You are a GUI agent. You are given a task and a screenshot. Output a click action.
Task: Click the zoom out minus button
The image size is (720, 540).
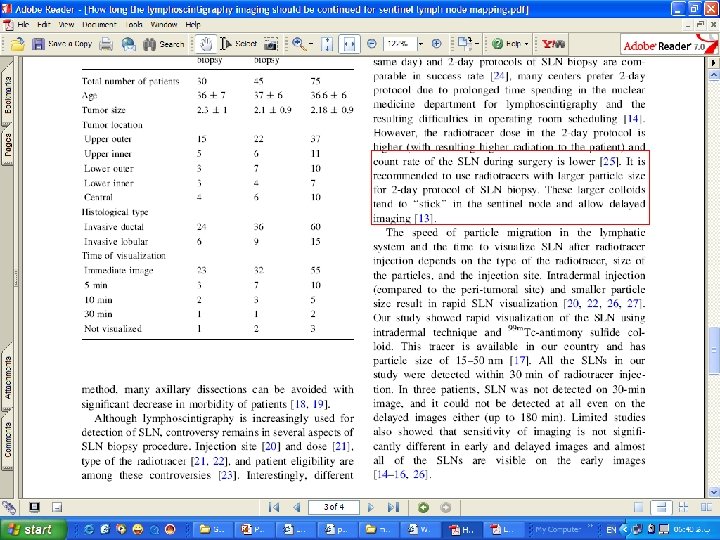point(372,44)
